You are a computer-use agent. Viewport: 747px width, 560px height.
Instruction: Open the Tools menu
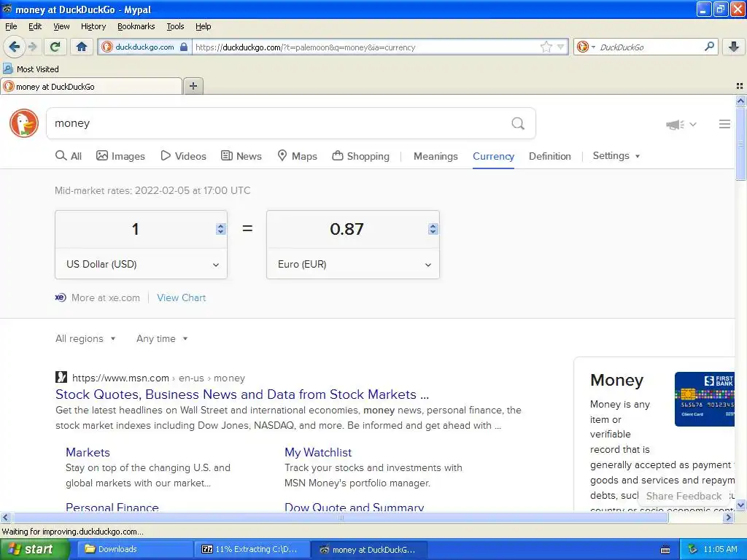coord(175,26)
